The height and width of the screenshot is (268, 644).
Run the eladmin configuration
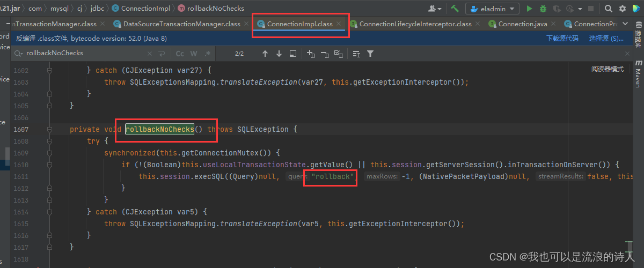point(530,9)
